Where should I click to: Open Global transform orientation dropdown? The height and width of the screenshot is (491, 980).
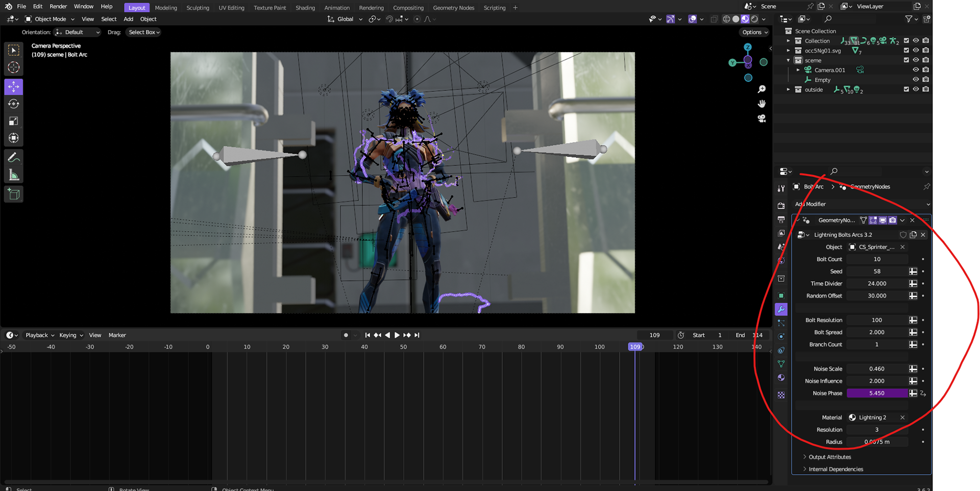coord(345,19)
